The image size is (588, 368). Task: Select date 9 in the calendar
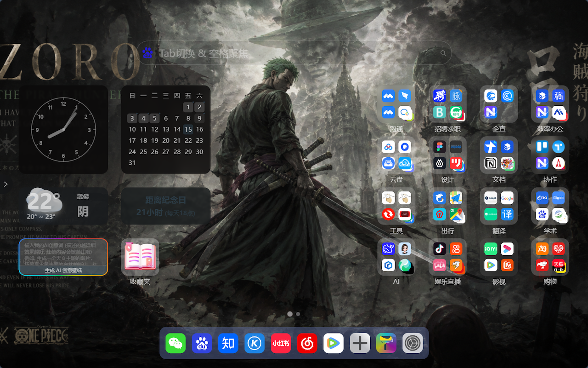[x=199, y=118]
